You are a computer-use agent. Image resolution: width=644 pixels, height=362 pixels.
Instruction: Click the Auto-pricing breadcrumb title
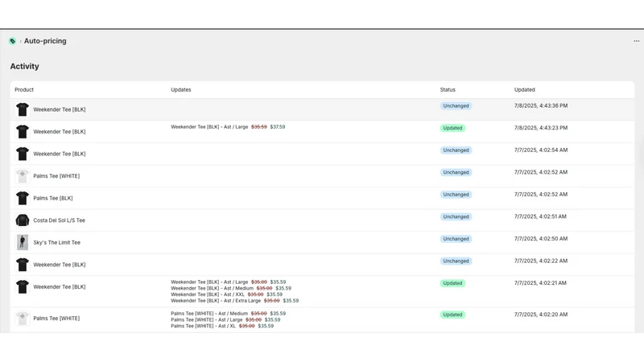[x=45, y=41]
